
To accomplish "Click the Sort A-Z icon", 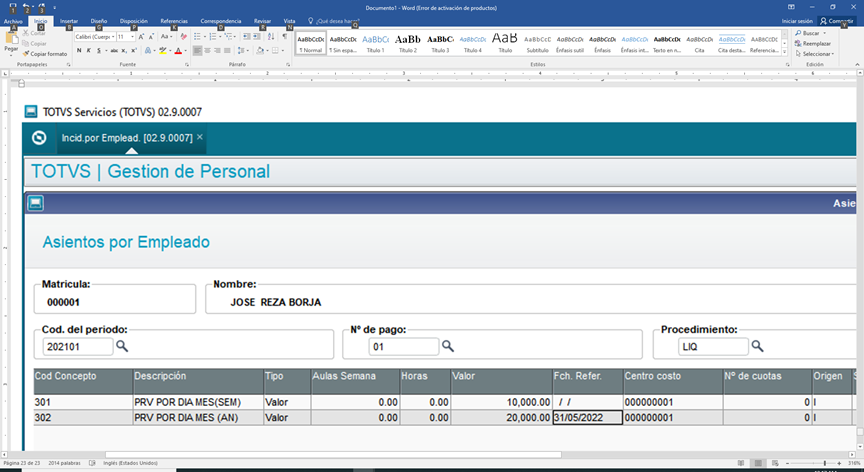I will click(x=271, y=36).
